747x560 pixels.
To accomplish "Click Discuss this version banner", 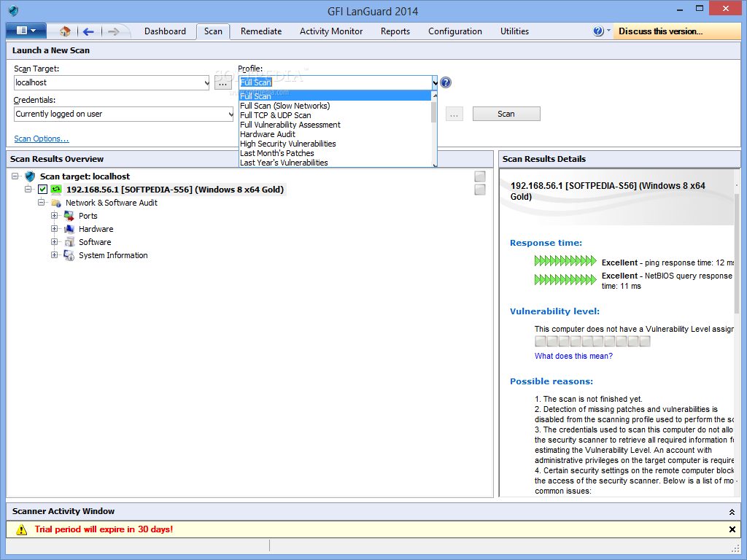I will tap(676, 31).
